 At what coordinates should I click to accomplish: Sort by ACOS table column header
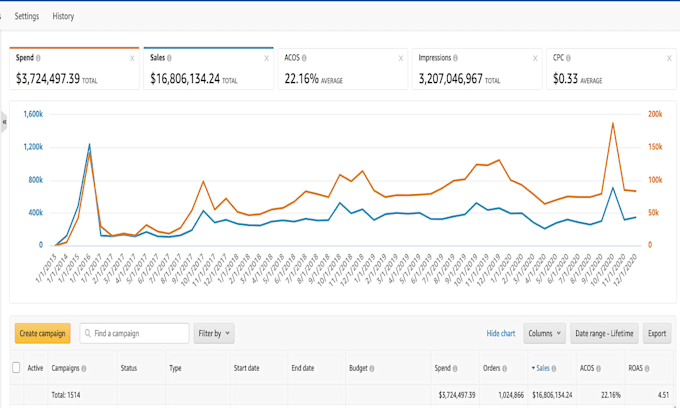[587, 368]
